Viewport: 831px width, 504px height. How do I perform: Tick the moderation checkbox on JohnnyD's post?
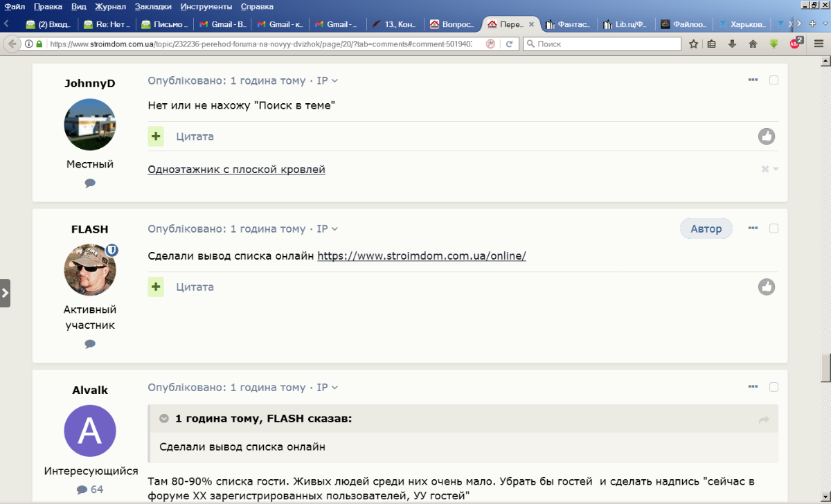(x=774, y=80)
